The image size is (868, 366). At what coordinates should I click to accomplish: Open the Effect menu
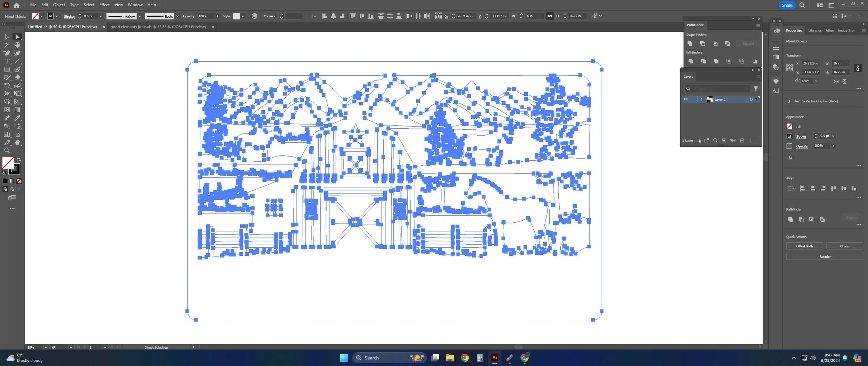click(104, 5)
